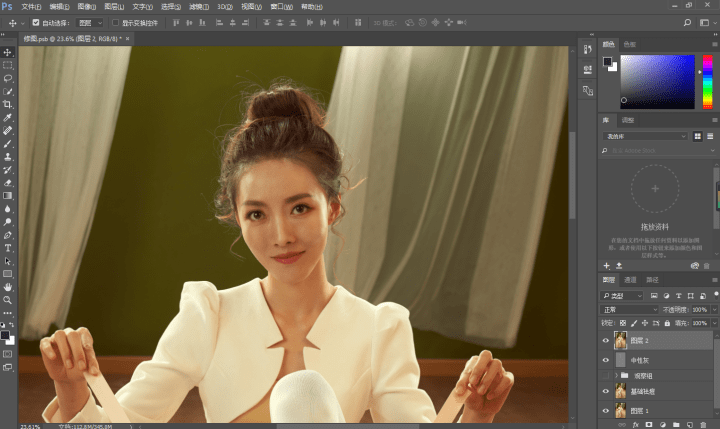Select the Brush tool
This screenshot has height=429, width=720.
click(x=7, y=144)
